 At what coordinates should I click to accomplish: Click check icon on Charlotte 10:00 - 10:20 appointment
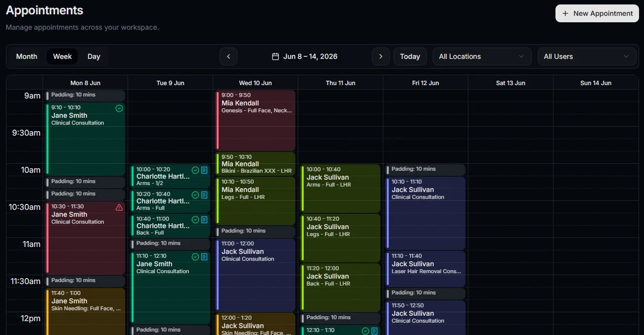(195, 170)
